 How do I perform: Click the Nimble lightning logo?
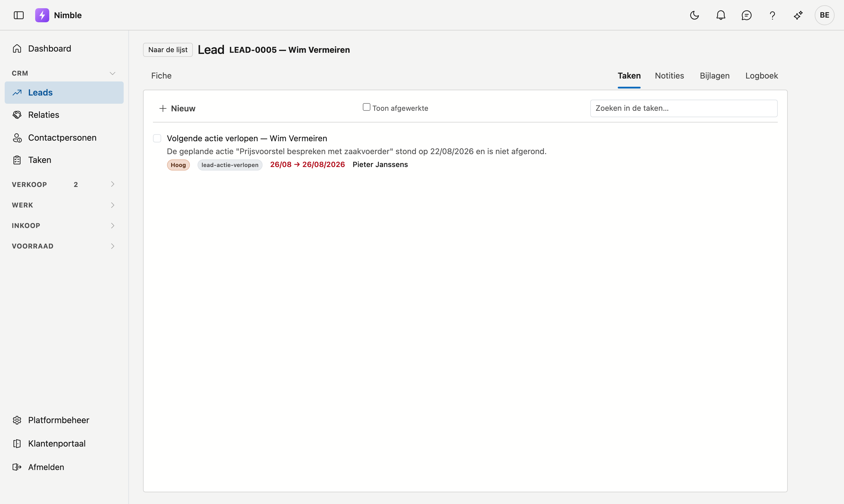tap(42, 15)
